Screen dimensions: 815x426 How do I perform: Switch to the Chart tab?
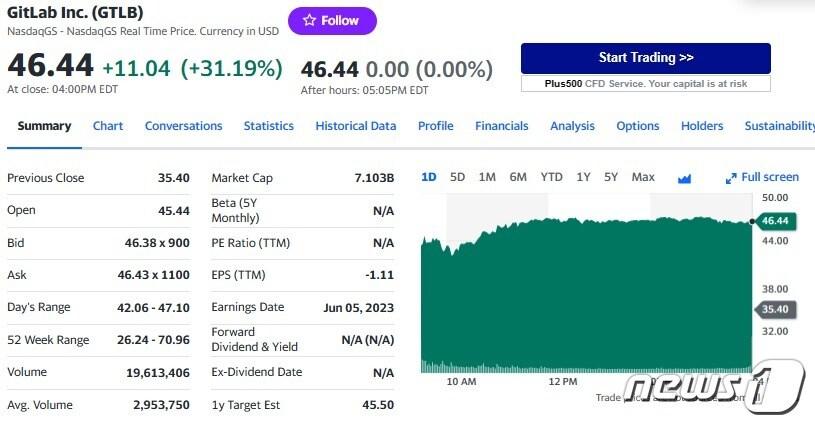click(x=108, y=126)
